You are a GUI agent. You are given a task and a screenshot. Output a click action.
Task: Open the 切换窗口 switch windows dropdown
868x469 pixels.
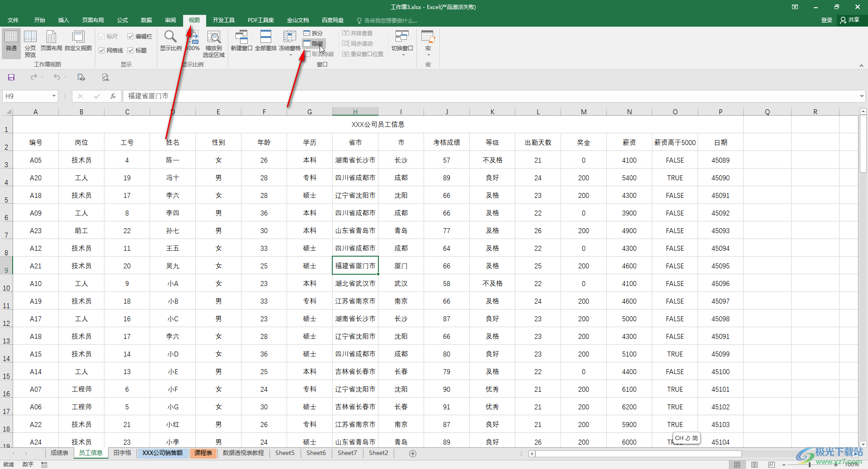[x=401, y=43]
